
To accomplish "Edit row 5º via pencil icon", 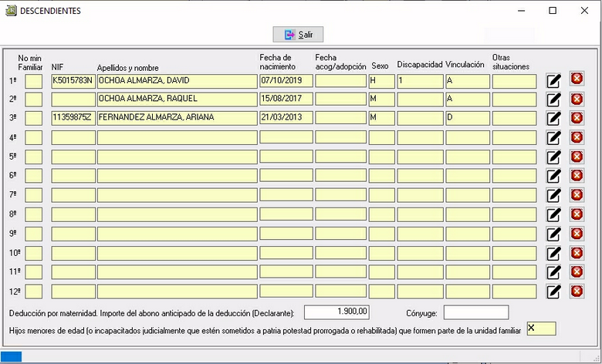I will 553,157.
